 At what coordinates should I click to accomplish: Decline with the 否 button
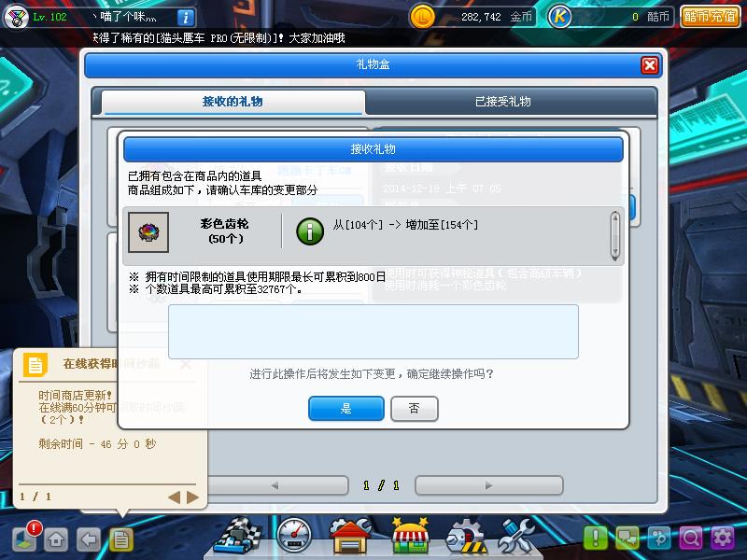click(414, 408)
